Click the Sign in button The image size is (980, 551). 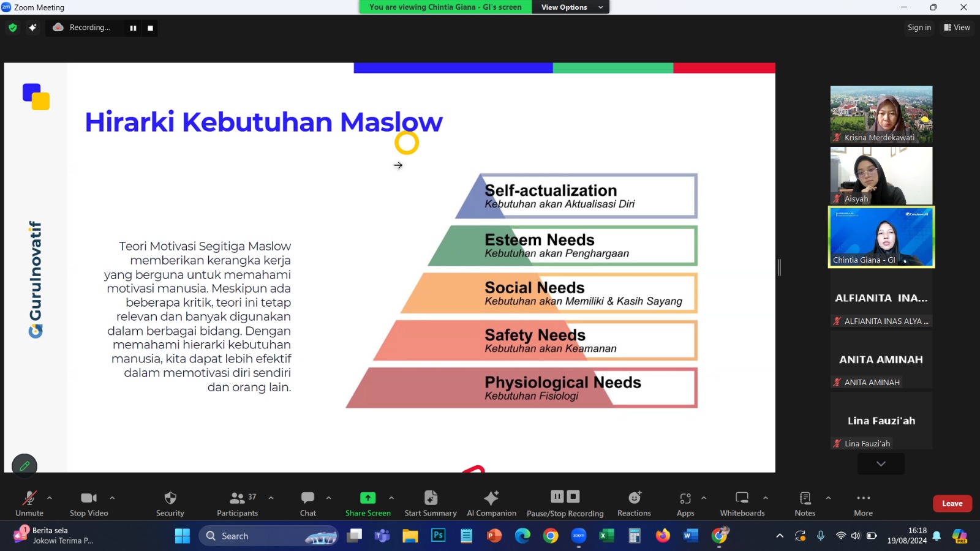[919, 28]
